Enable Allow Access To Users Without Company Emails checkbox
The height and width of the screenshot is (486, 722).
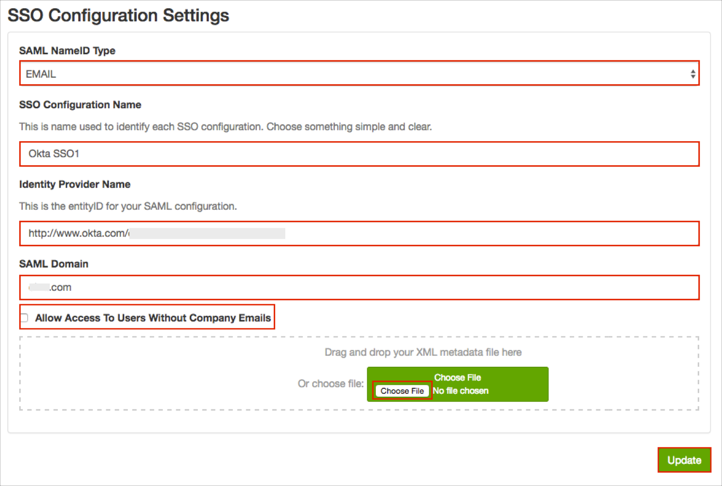tap(24, 318)
